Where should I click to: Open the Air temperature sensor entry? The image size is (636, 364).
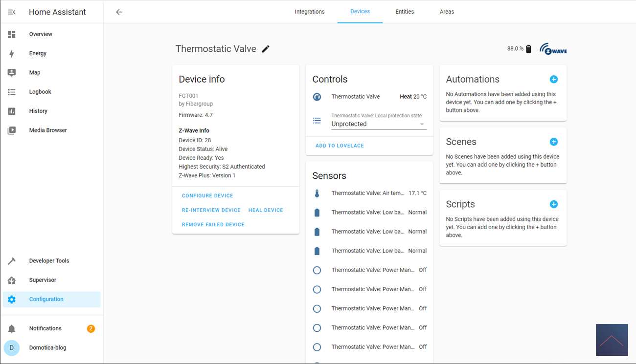point(369,193)
